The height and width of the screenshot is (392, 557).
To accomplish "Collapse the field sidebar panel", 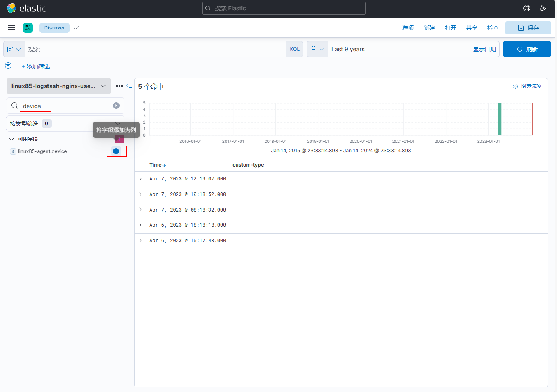I will click(129, 86).
